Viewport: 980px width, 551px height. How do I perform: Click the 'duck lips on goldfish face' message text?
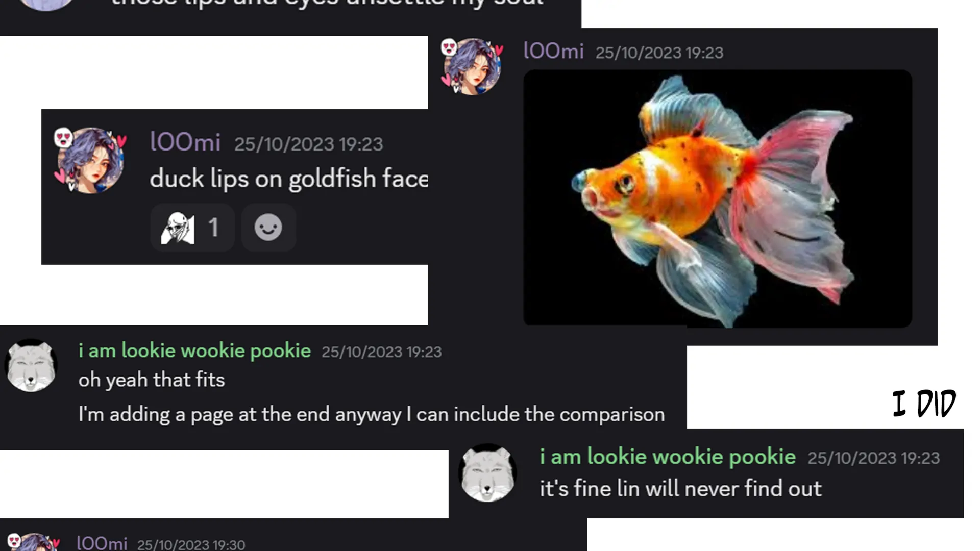(289, 179)
